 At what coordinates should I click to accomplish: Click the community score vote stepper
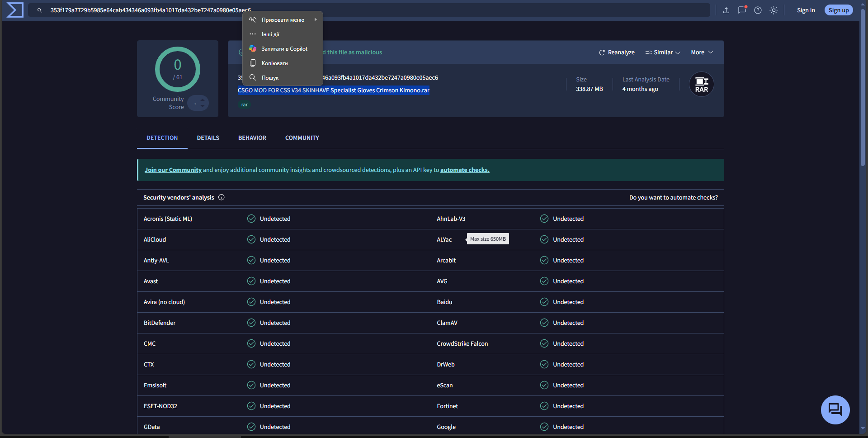click(198, 103)
